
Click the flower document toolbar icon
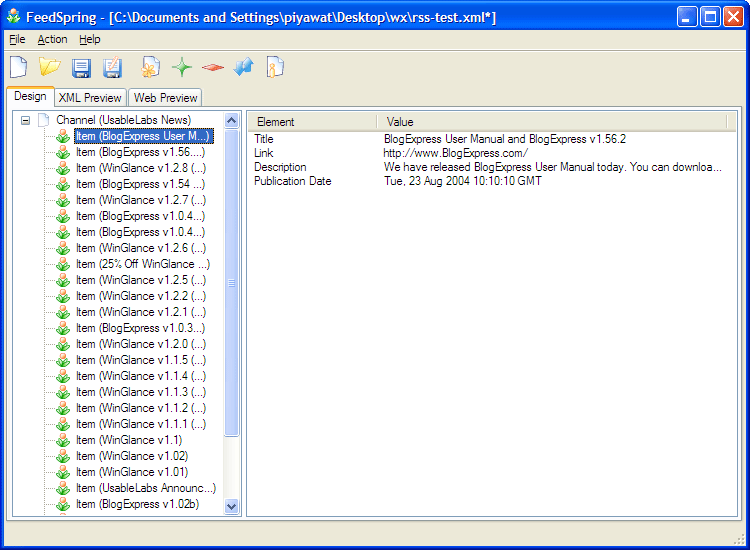150,67
